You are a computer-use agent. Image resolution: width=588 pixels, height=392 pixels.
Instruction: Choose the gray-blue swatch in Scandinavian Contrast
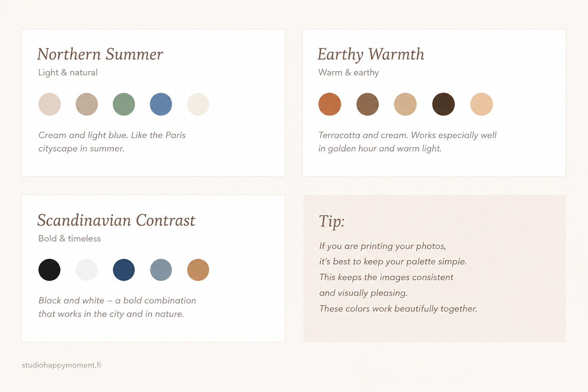pyautogui.click(x=161, y=270)
